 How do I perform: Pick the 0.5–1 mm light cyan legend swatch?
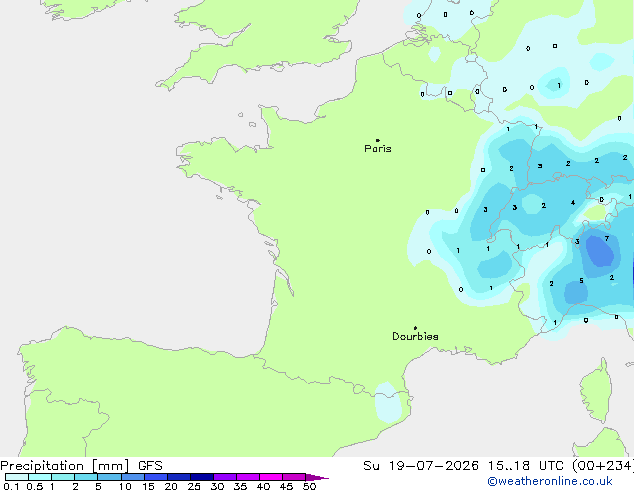[x=40, y=477]
